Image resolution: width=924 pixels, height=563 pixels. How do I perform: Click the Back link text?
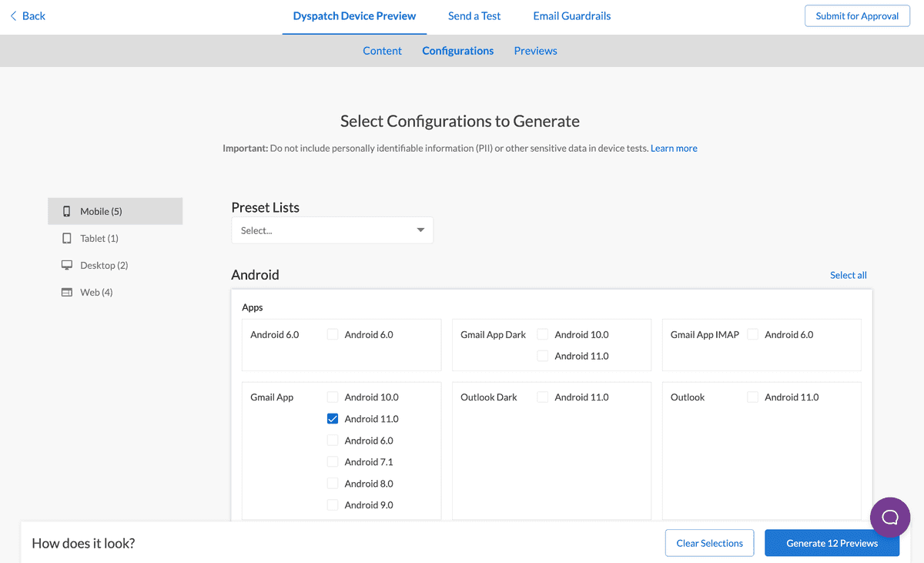click(x=34, y=16)
